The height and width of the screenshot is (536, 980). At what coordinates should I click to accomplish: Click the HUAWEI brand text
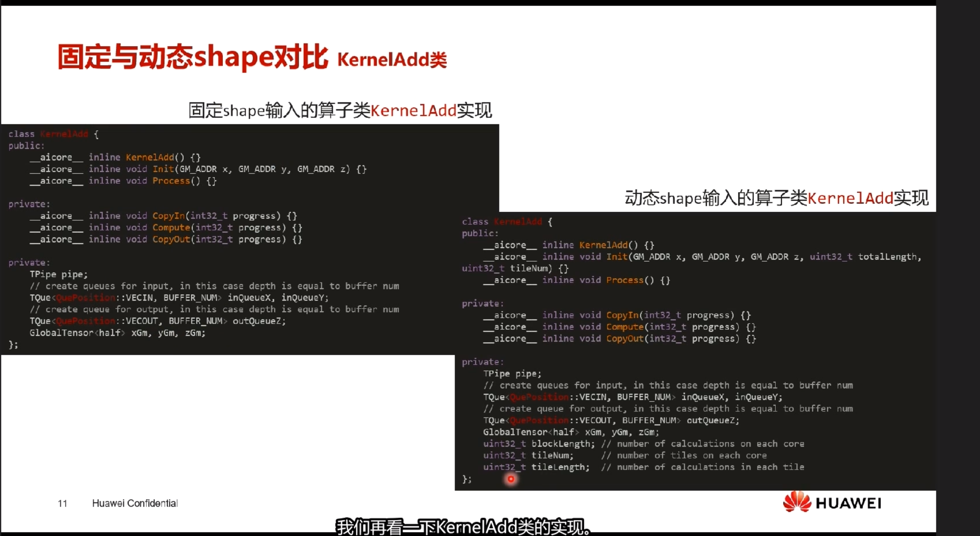pos(848,503)
